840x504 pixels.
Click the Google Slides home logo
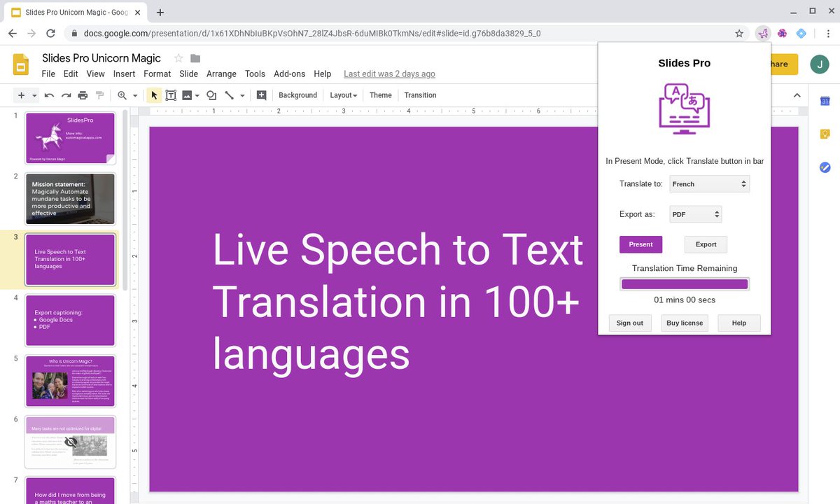(x=21, y=64)
